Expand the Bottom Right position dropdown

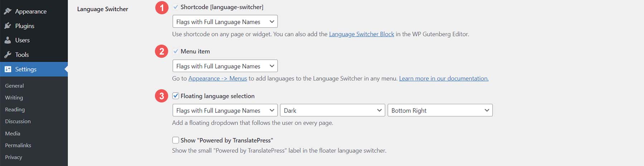440,110
